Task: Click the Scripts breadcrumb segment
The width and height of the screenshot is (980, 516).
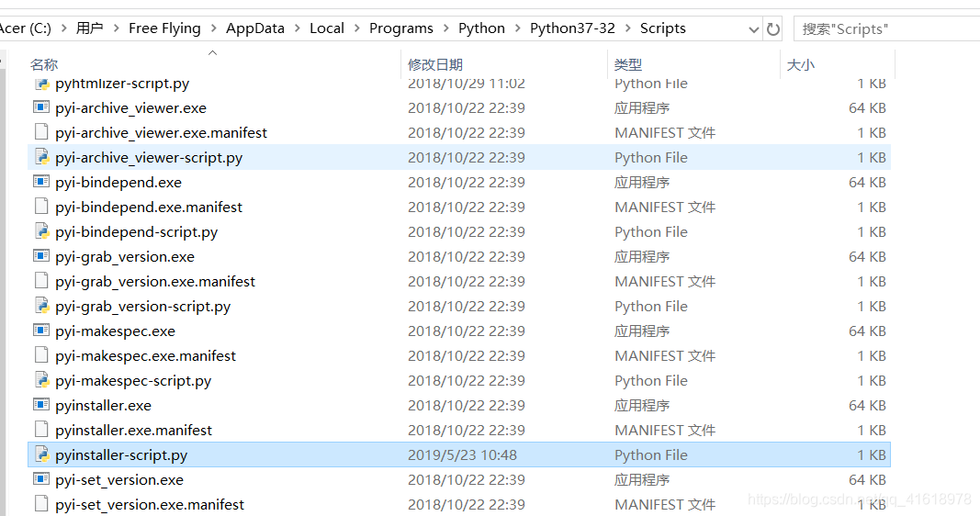Action: point(662,28)
